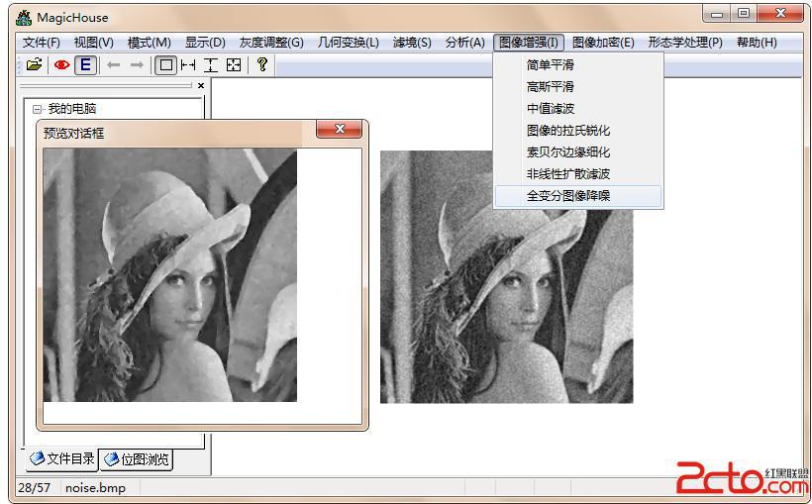Choose 全变分图像降噪 menu entry
Image resolution: width=812 pixels, height=504 pixels.
point(578,196)
